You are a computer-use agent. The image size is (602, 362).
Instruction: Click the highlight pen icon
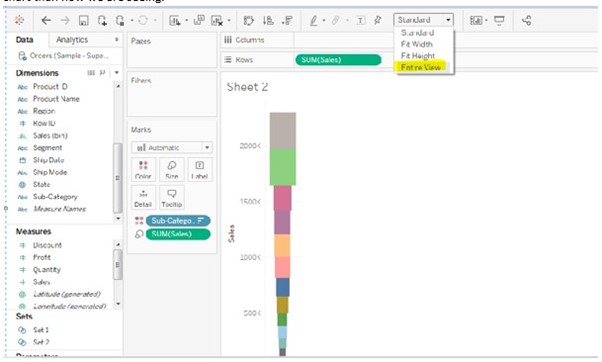[314, 20]
